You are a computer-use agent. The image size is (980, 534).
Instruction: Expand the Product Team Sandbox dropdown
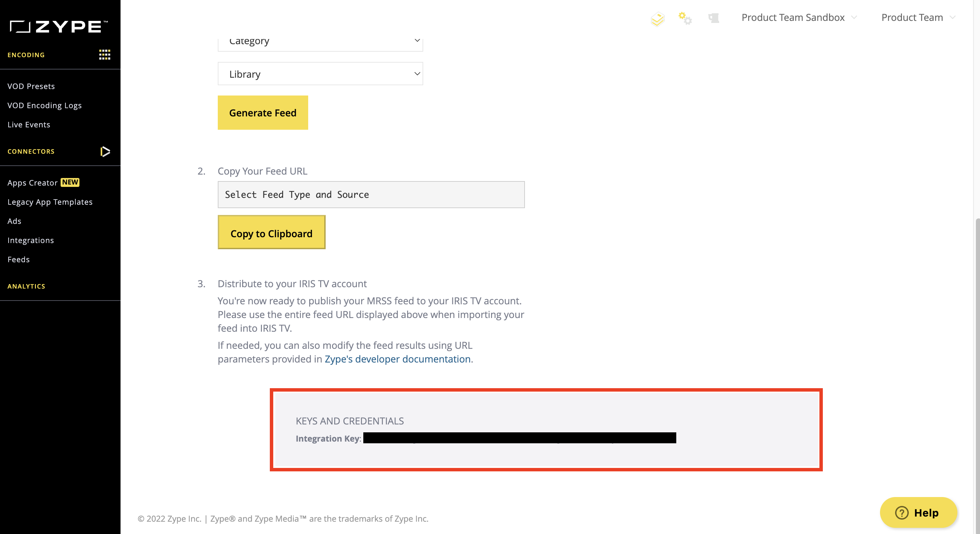pyautogui.click(x=799, y=17)
